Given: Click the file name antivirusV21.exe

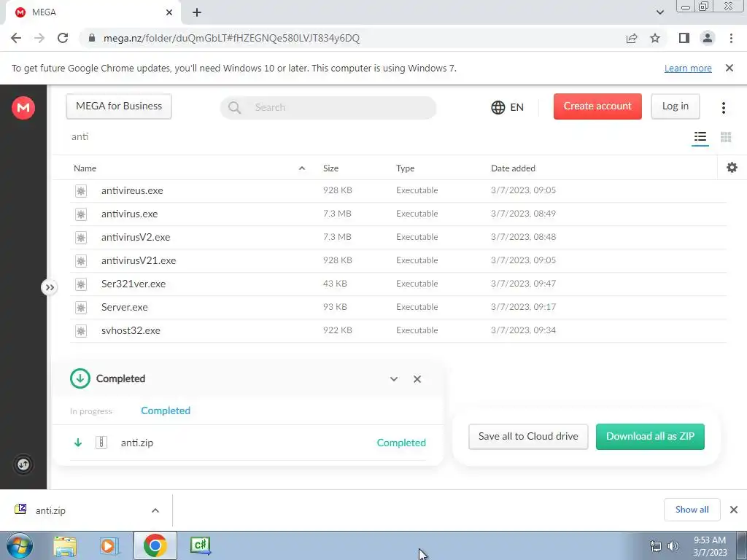Looking at the screenshot, I should [x=139, y=260].
